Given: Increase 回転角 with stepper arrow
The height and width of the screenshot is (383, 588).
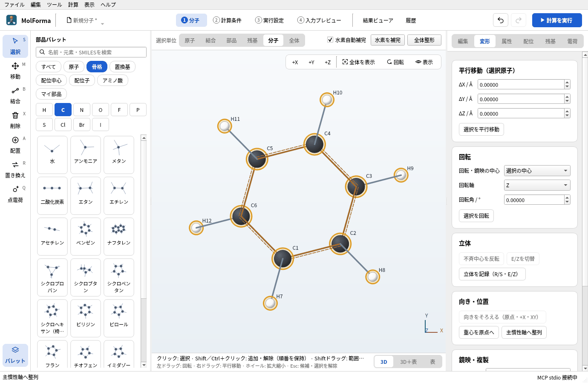Looking at the screenshot, I should coord(567,197).
